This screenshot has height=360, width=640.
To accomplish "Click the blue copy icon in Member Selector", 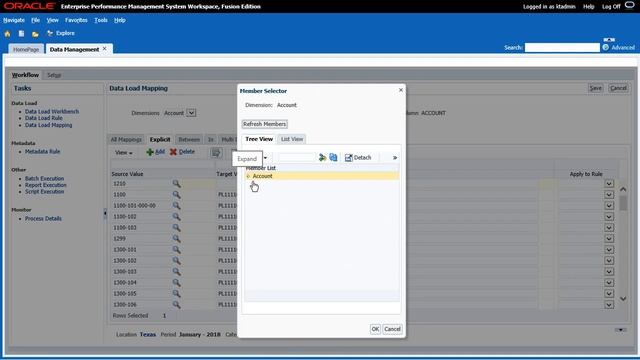I will click(333, 158).
